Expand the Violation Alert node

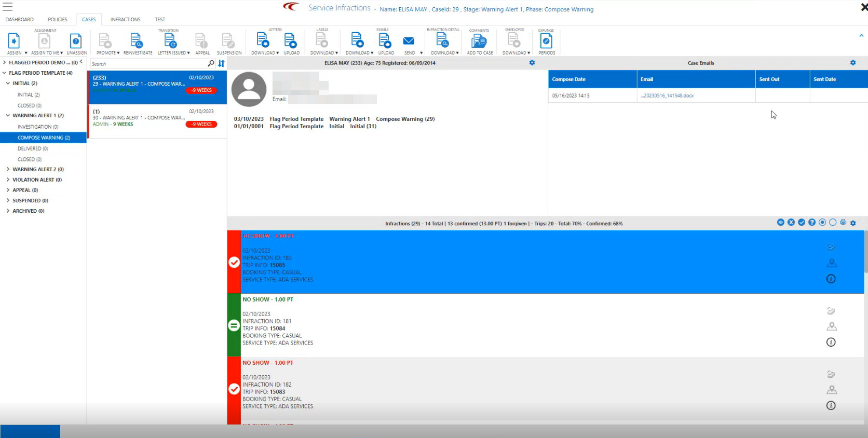click(8, 180)
